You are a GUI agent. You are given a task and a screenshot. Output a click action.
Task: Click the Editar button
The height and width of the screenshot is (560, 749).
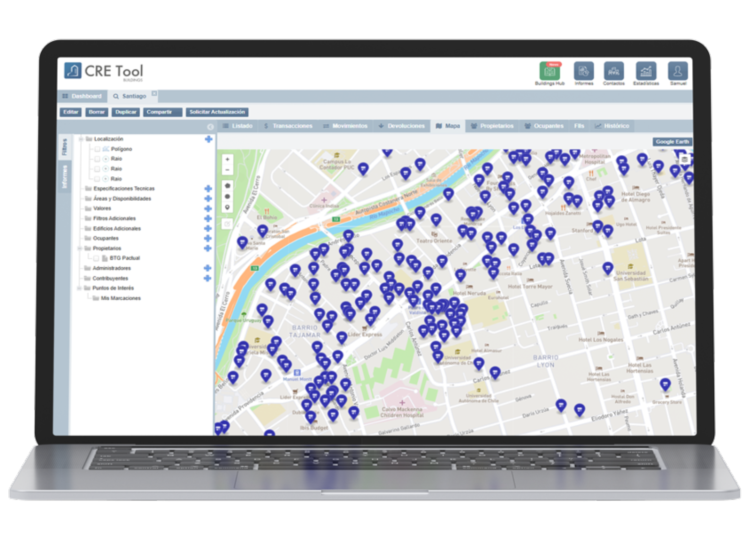[71, 112]
